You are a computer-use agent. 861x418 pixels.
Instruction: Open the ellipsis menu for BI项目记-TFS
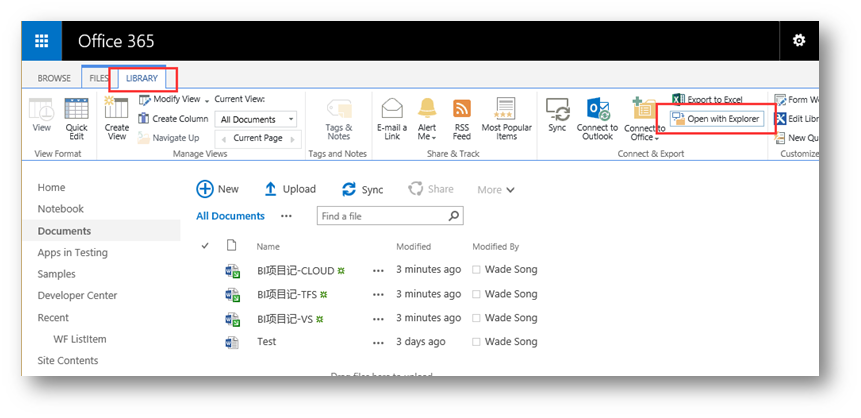pos(378,295)
